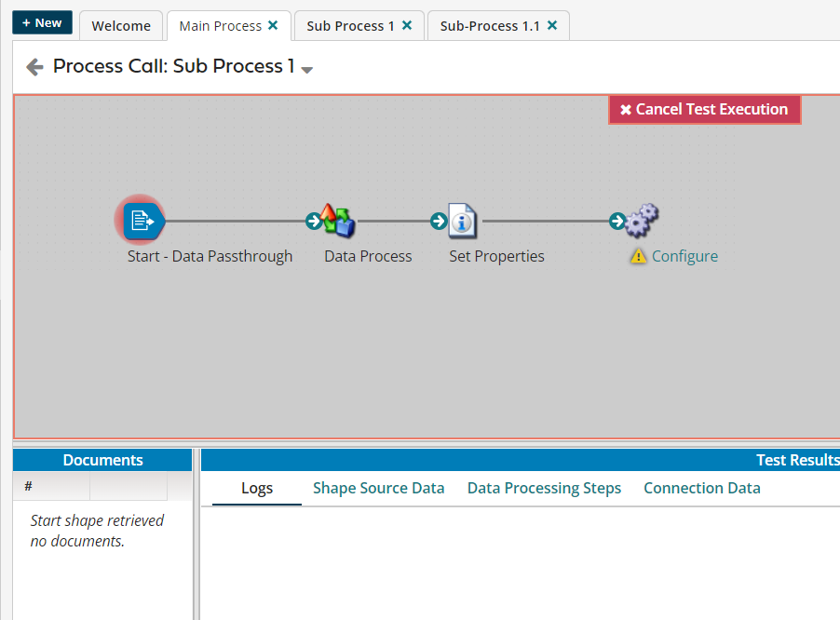The height and width of the screenshot is (620, 840).
Task: Close the Main Process tab
Action: [273, 25]
